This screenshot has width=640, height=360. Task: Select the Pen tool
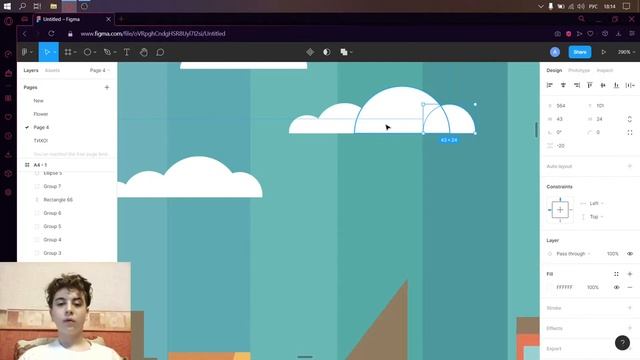pos(107,52)
